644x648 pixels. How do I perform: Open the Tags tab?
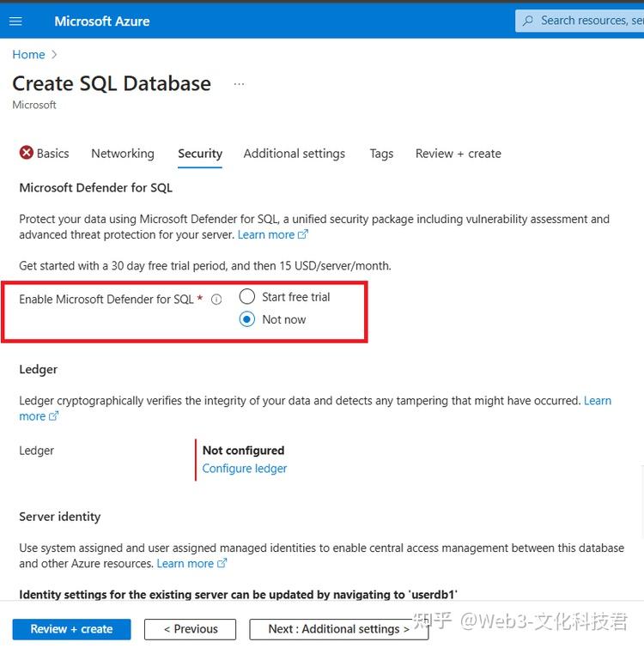pos(381,154)
